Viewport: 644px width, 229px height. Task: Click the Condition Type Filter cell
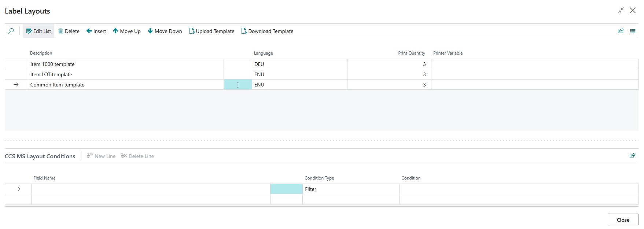350,189
